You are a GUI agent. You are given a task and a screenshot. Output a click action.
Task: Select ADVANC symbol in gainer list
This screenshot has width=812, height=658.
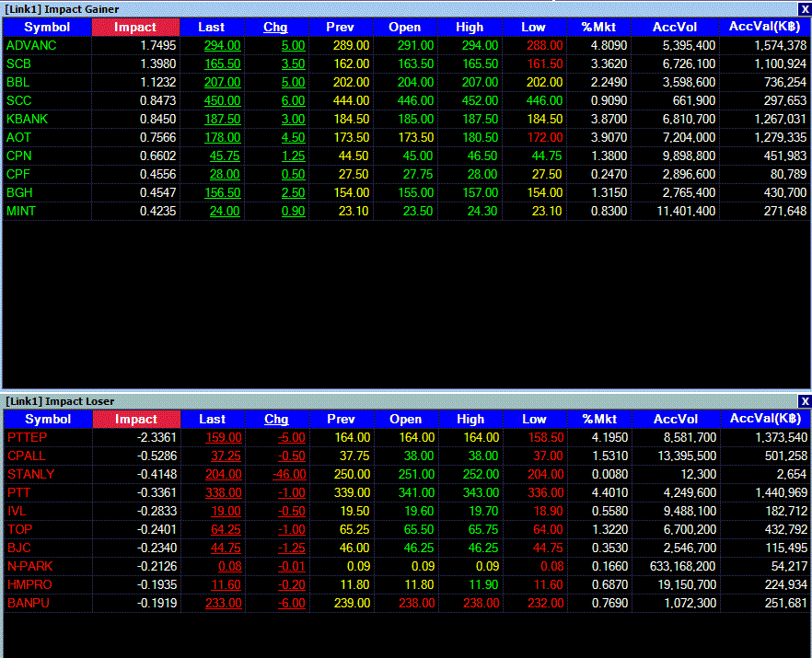coord(31,46)
